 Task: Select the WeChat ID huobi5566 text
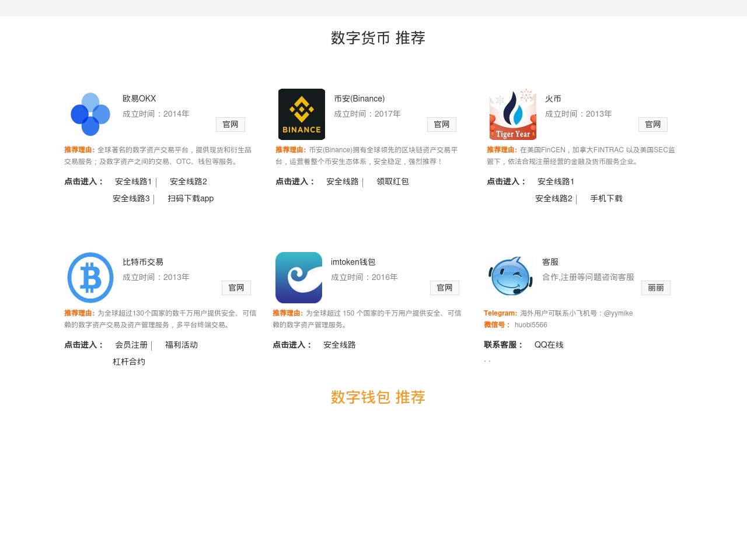pos(531,325)
